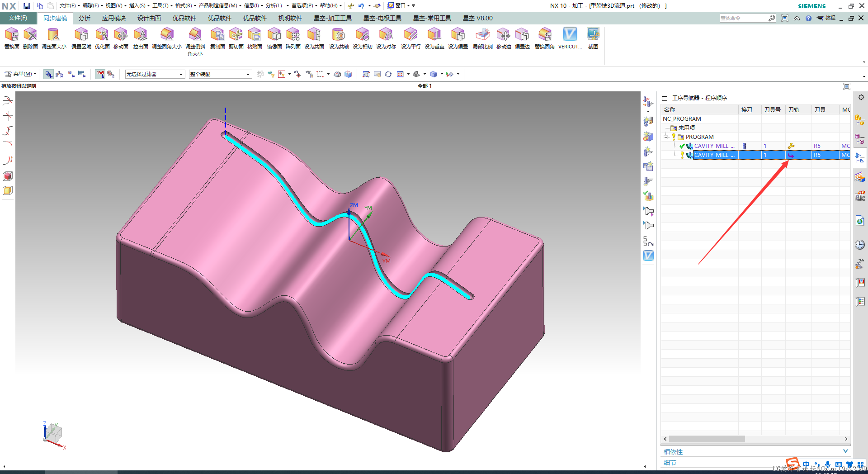
Task: Click the 设为共轴 make coaxial tool
Action: pyautogui.click(x=339, y=38)
